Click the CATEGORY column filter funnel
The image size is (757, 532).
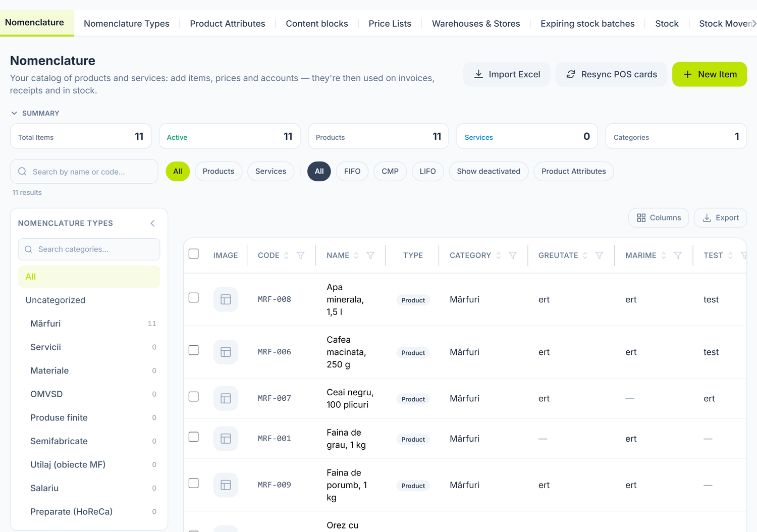[513, 255]
